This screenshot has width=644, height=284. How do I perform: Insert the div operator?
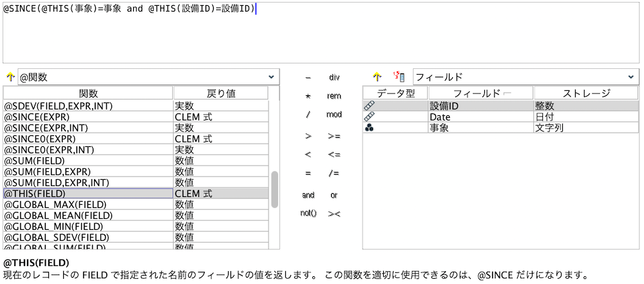[334, 77]
